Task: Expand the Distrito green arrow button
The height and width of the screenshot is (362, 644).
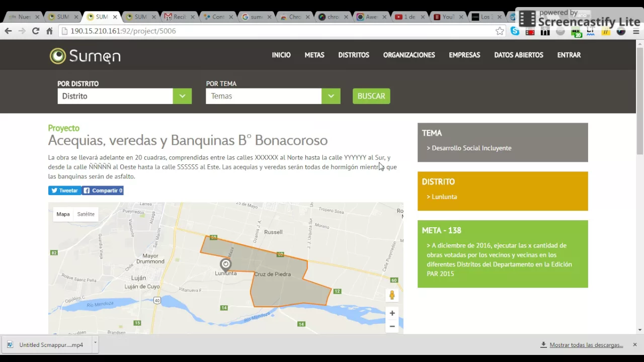Action: point(182,96)
